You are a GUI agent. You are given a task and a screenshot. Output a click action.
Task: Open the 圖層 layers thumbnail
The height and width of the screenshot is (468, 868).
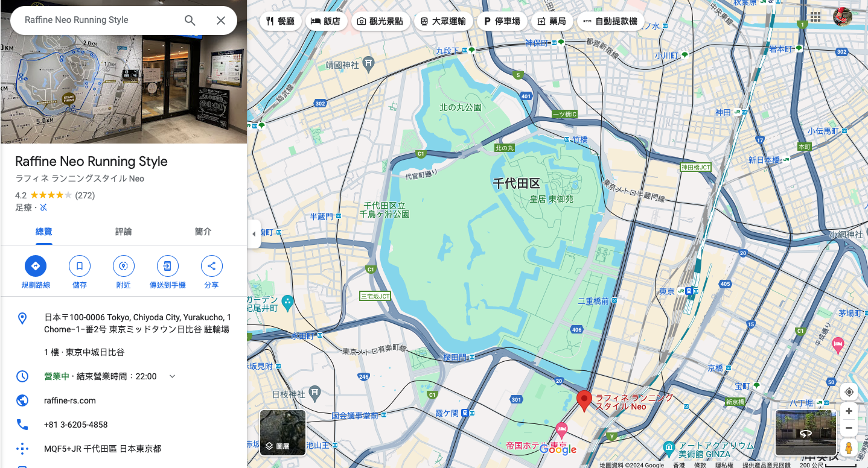pyautogui.click(x=282, y=432)
